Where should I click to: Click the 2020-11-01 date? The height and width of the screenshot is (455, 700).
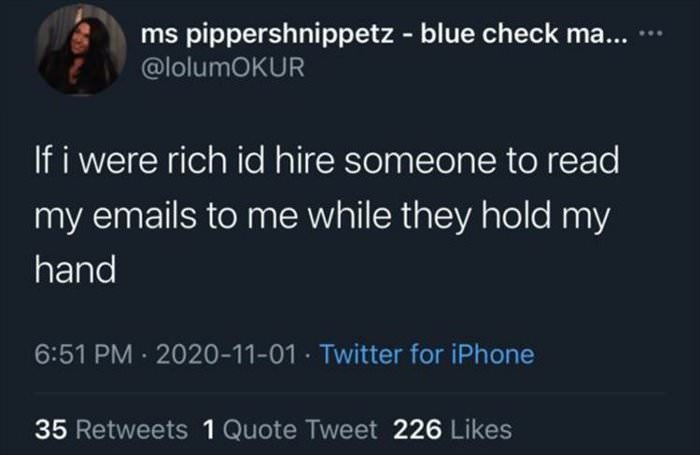pos(228,355)
